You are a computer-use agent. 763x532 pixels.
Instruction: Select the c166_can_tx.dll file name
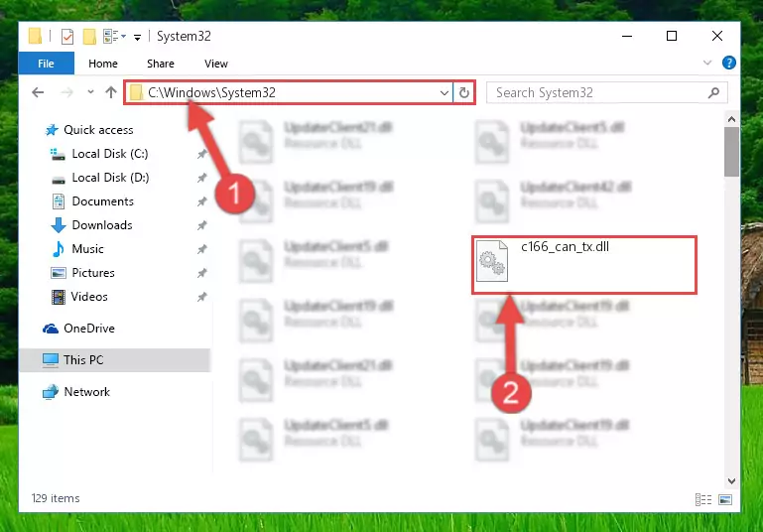[x=565, y=247]
